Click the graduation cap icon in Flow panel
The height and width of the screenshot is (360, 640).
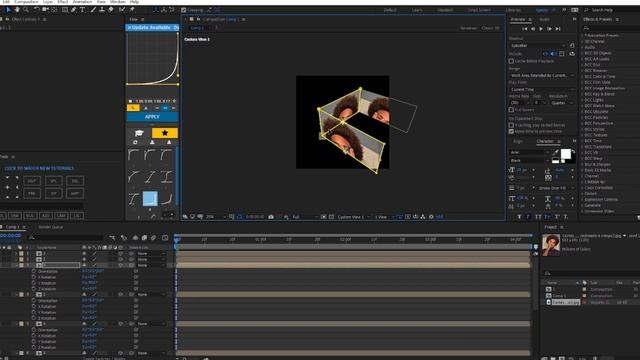[x=139, y=133]
